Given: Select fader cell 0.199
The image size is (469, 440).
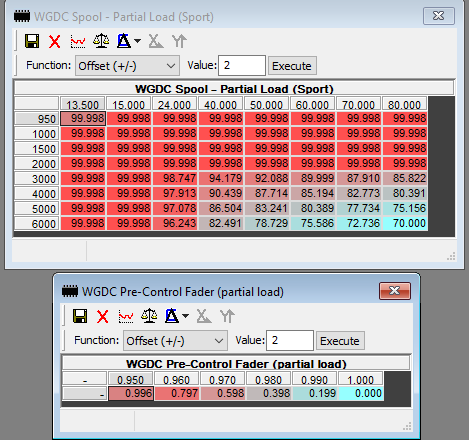Looking at the screenshot, I should pos(315,393).
